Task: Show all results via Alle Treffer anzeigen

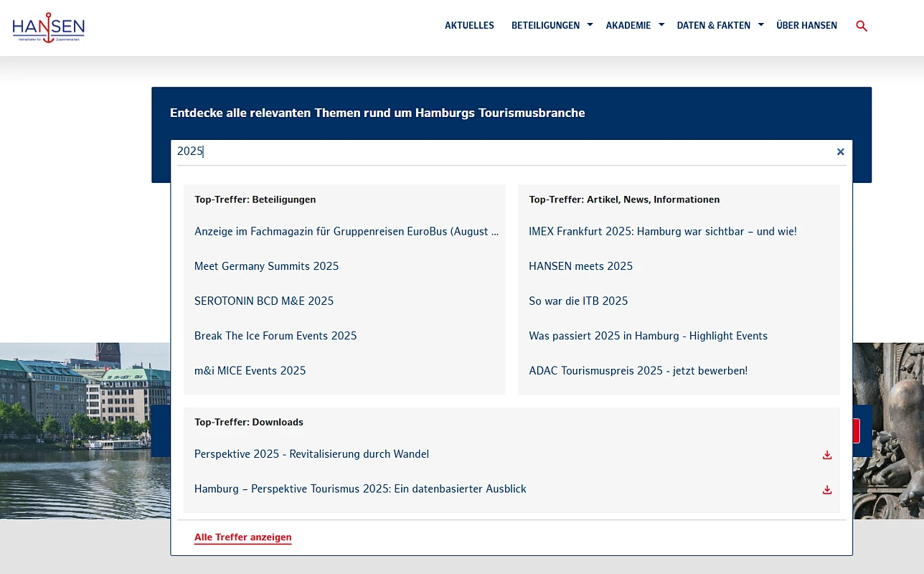Action: tap(242, 537)
